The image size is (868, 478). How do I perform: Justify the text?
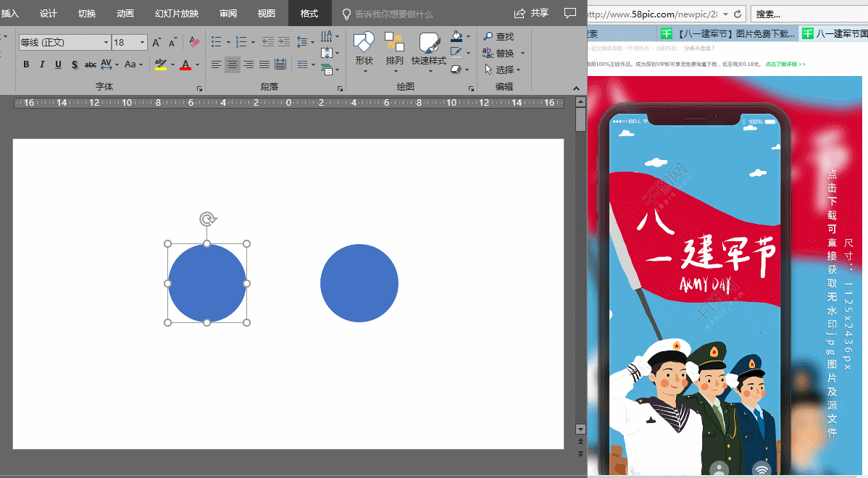pos(264,64)
